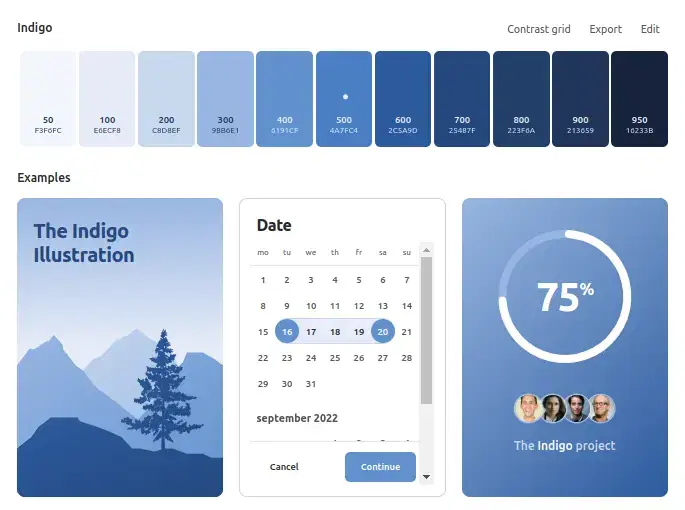This screenshot has height=510, width=685.
Task: Select day 20 in the calendar
Action: click(383, 332)
